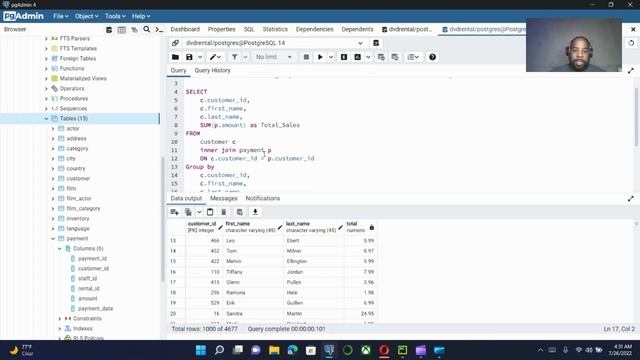Image resolution: width=640 pixels, height=360 pixels.
Task: Open the Statistics tab
Action: (275, 29)
